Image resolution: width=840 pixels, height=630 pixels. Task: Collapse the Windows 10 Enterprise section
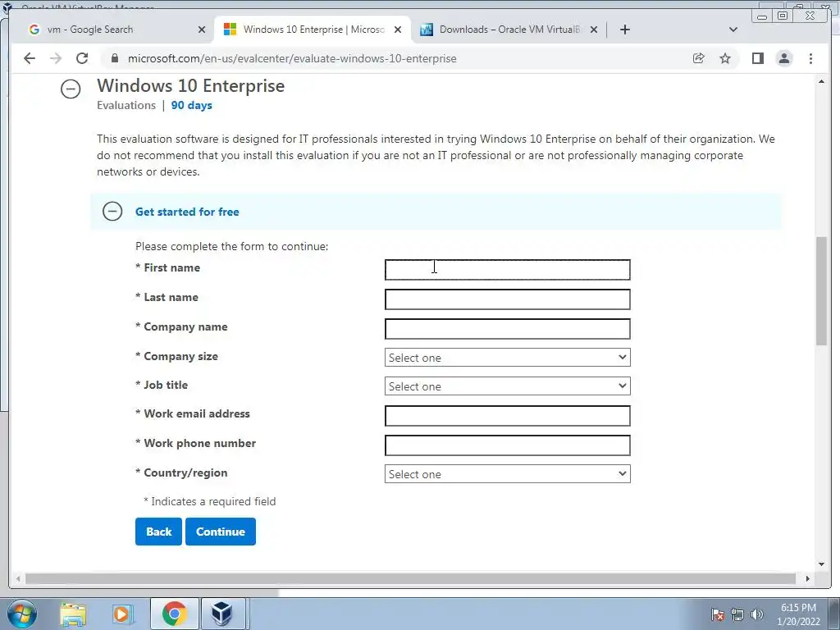click(71, 89)
